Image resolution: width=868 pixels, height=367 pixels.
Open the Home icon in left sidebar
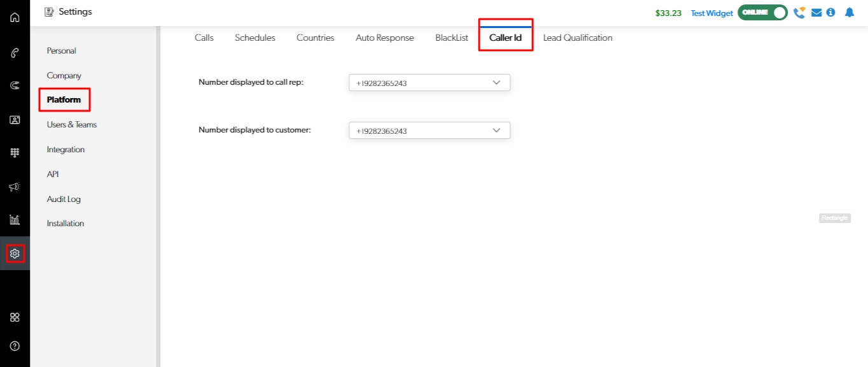(15, 17)
